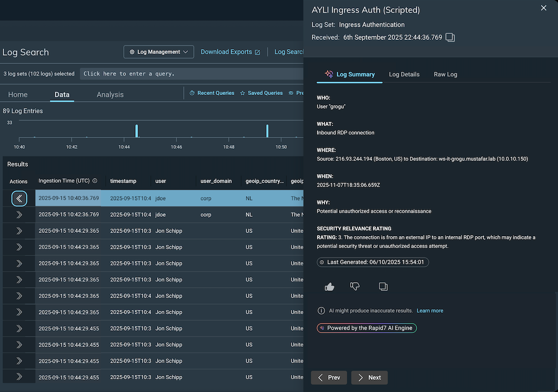The height and width of the screenshot is (392, 558).
Task: Collapse the selected jdoe row with double chevron
Action: [x=19, y=199]
